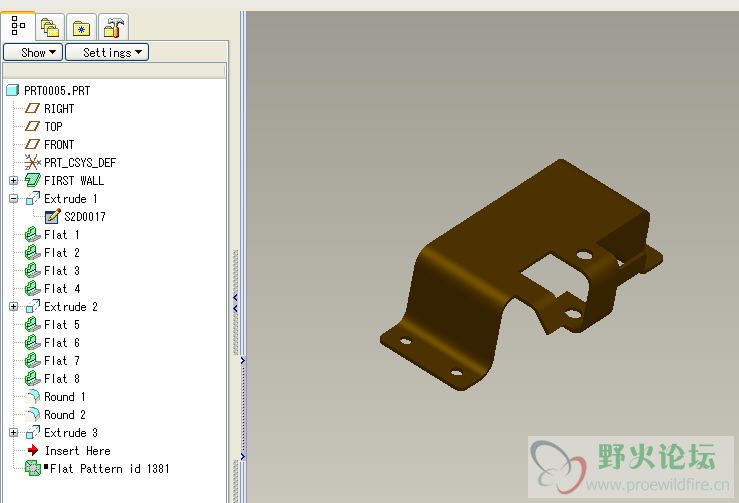Select the Round 2 label
This screenshot has width=739, height=503.
(65, 415)
